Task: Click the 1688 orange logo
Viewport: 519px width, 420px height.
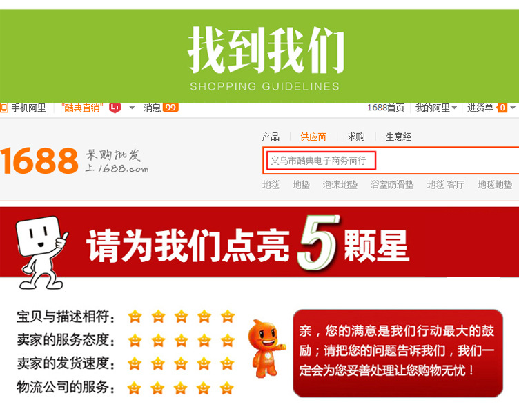Action: click(x=39, y=161)
